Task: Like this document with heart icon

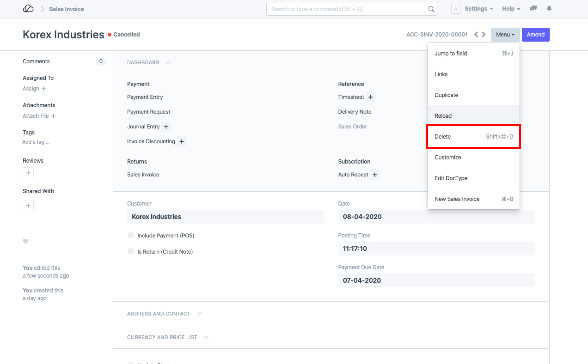Action: coord(26,241)
